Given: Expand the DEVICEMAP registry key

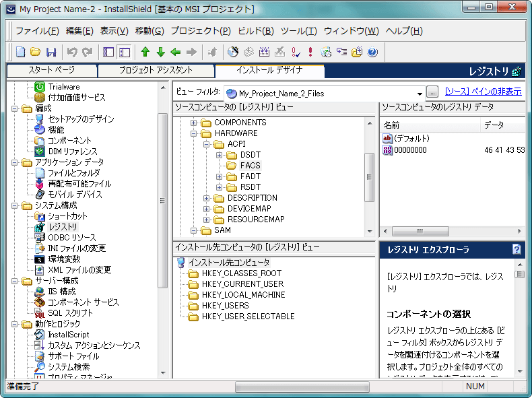Looking at the screenshot, I should click(206, 209).
